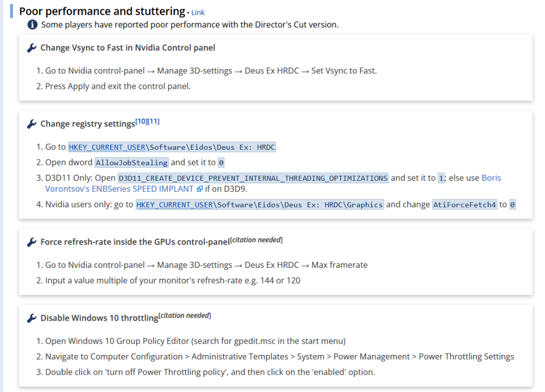Click the wrench icon next to Change Vsync to Fast
This screenshot has height=392, width=545.
32,48
